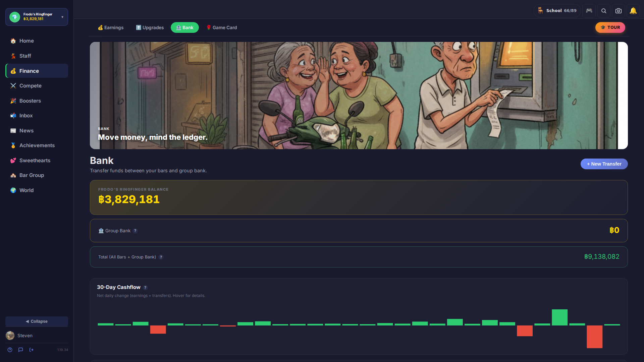Click the version number 1.19.34

(x=63, y=350)
